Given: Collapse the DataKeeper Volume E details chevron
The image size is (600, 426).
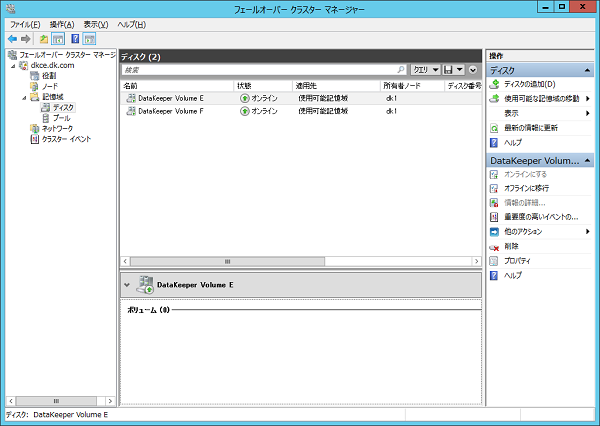Looking at the screenshot, I should (x=127, y=285).
